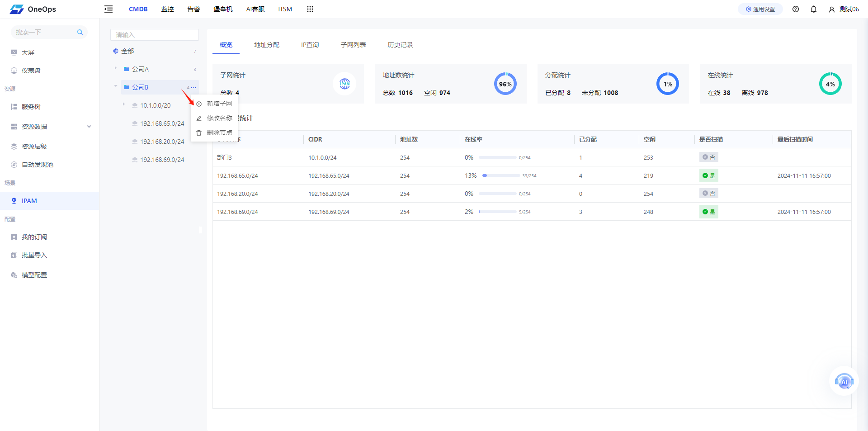Image resolution: width=868 pixels, height=431 pixels.
Task: Open user profile 测试06
Action: (844, 9)
